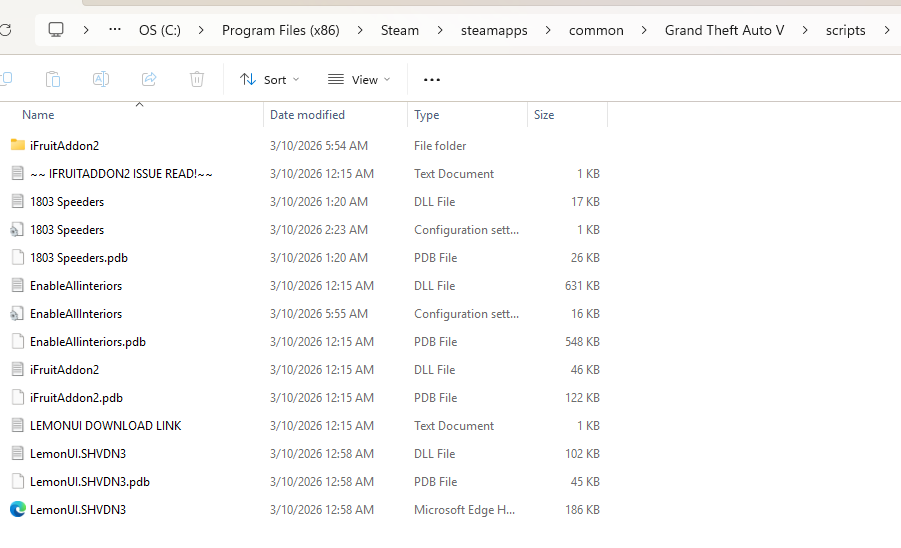This screenshot has height=548, width=901.
Task: Click the '3/10/2026 2:23 AM' date cell
Action: coord(319,230)
